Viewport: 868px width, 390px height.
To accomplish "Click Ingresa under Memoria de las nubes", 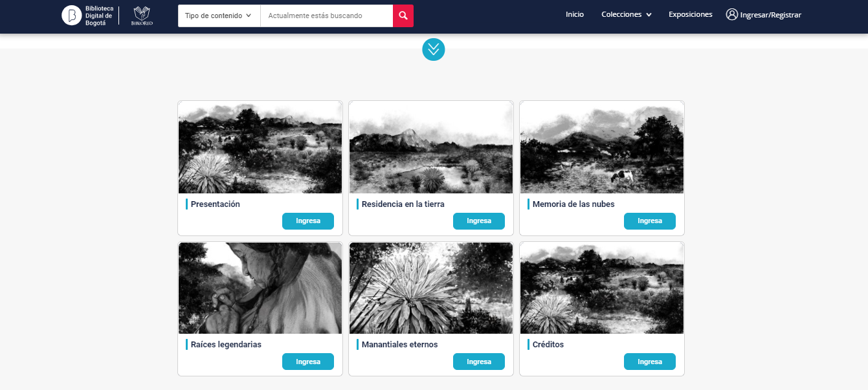I will pos(650,221).
